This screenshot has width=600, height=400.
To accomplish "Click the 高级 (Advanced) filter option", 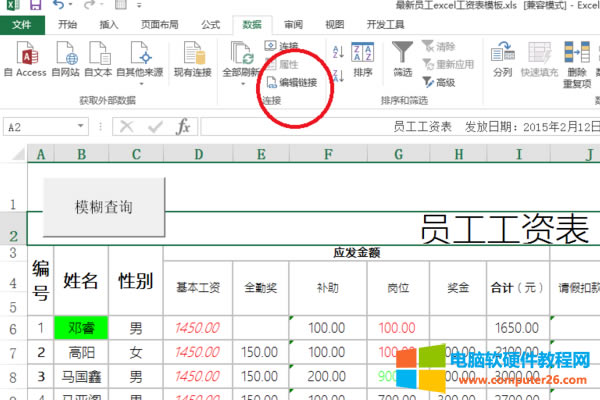I will (x=439, y=82).
